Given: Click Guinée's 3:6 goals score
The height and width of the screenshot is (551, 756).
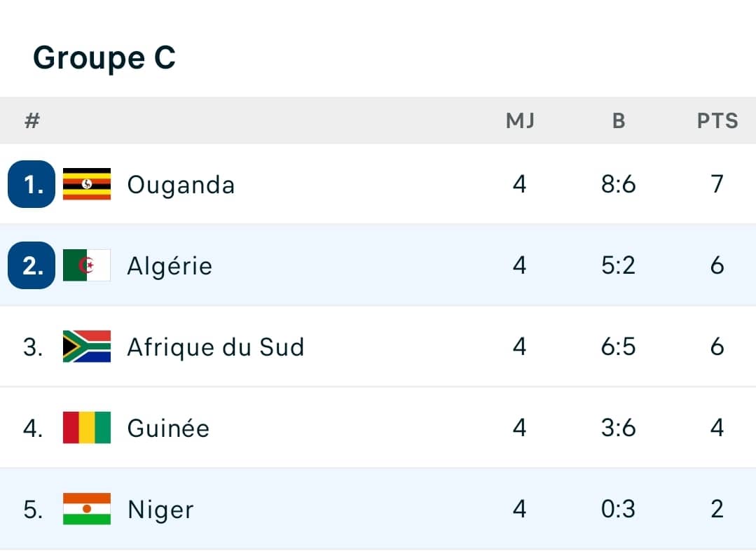Looking at the screenshot, I should (x=618, y=428).
